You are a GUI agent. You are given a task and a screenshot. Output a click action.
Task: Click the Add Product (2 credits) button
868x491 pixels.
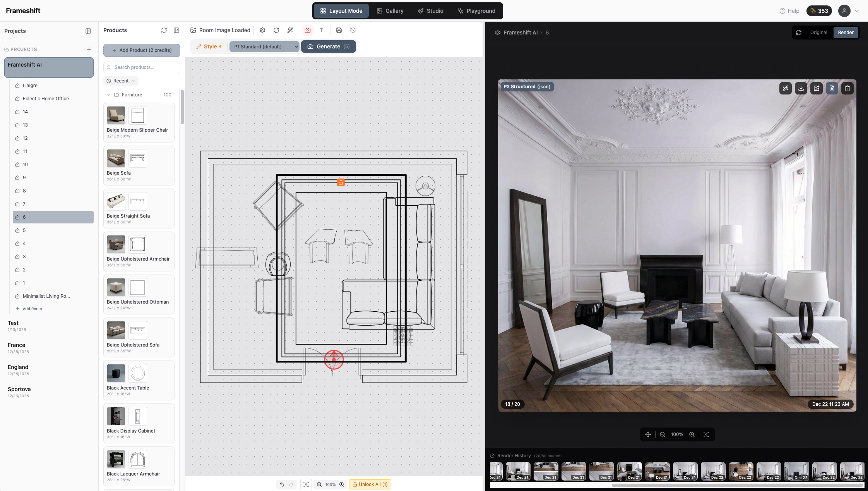(x=142, y=50)
